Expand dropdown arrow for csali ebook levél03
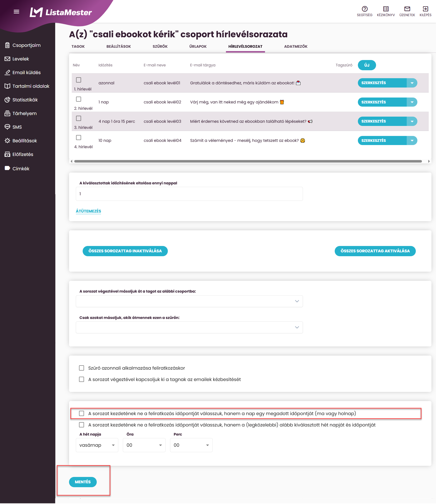 pos(412,121)
